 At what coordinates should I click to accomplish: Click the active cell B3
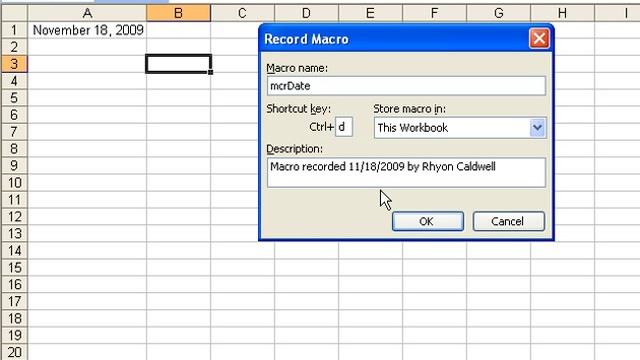178,64
